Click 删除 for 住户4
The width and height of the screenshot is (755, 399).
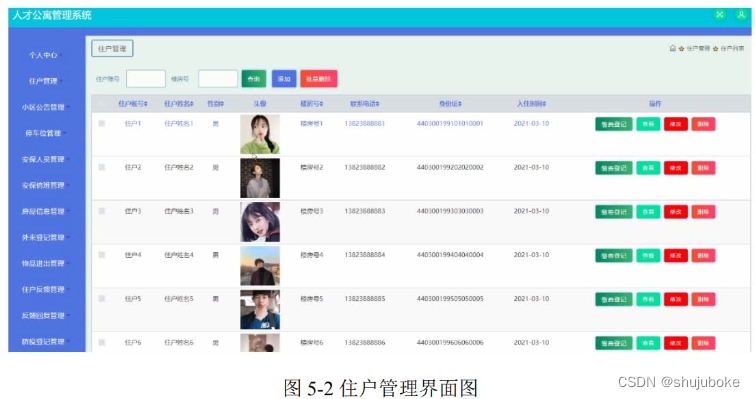703,256
